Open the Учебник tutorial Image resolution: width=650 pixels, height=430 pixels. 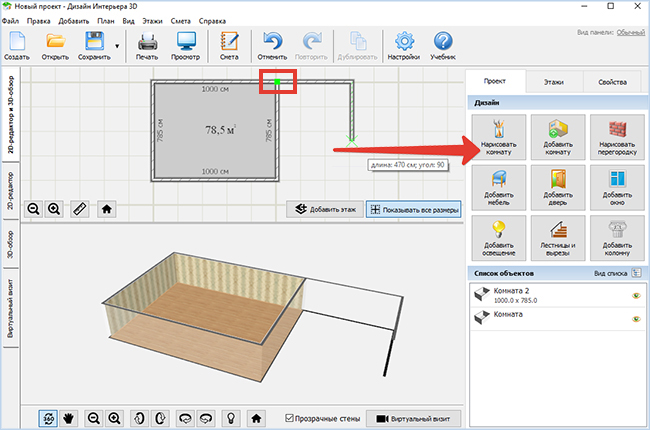coord(443,46)
